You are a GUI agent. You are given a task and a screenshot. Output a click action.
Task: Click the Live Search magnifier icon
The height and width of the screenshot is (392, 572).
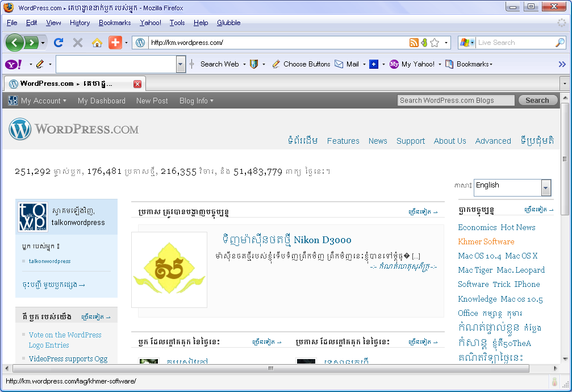pos(560,43)
